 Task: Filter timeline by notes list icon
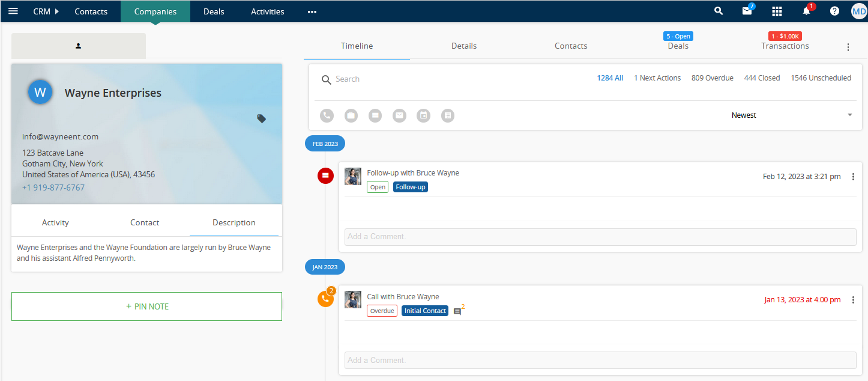tap(448, 115)
